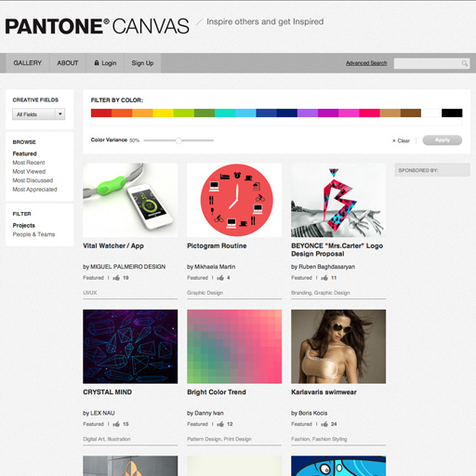476x476 pixels.
Task: Click thumbs-up icon under Pictogram Routine
Action: [x=220, y=278]
